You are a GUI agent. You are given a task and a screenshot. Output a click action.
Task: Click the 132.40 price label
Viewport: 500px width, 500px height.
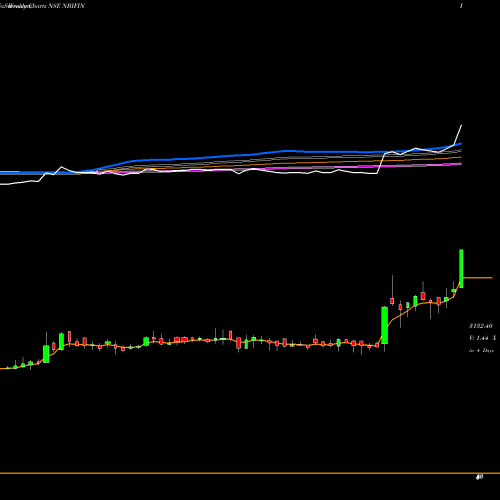(x=481, y=326)
